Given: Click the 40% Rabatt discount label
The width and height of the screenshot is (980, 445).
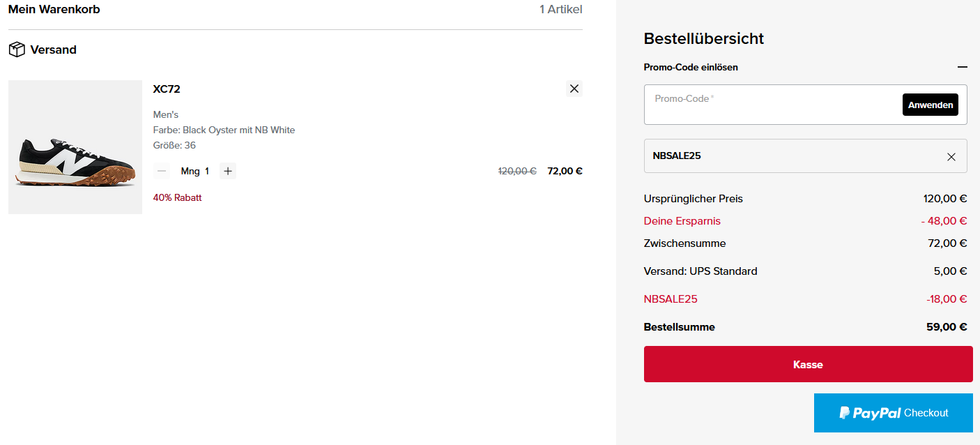Looking at the screenshot, I should (177, 197).
